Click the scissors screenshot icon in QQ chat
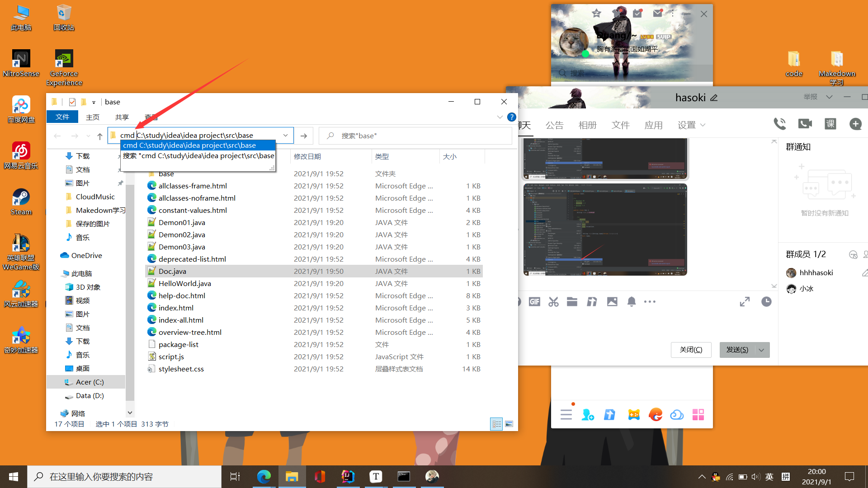The height and width of the screenshot is (488, 868). (553, 302)
